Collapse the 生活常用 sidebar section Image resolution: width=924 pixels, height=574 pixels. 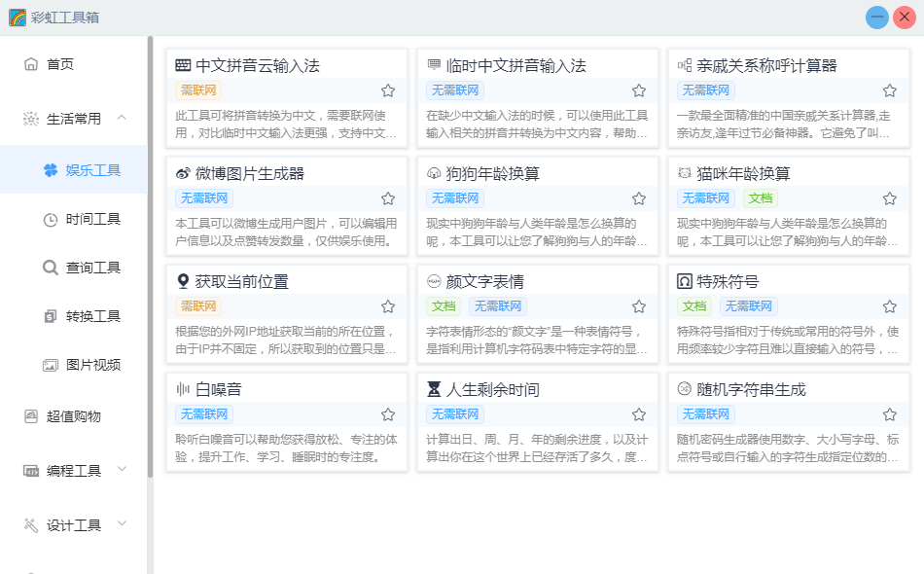[x=122, y=118]
